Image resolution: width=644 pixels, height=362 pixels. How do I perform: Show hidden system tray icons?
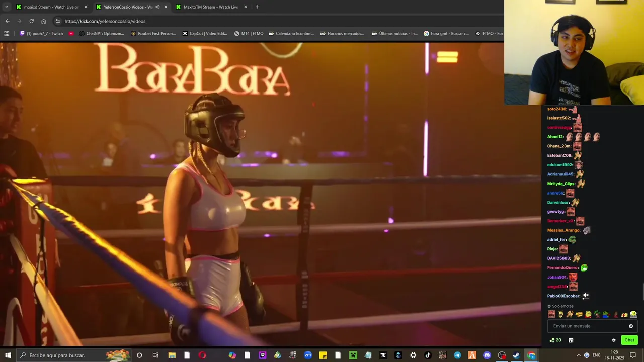point(578,355)
